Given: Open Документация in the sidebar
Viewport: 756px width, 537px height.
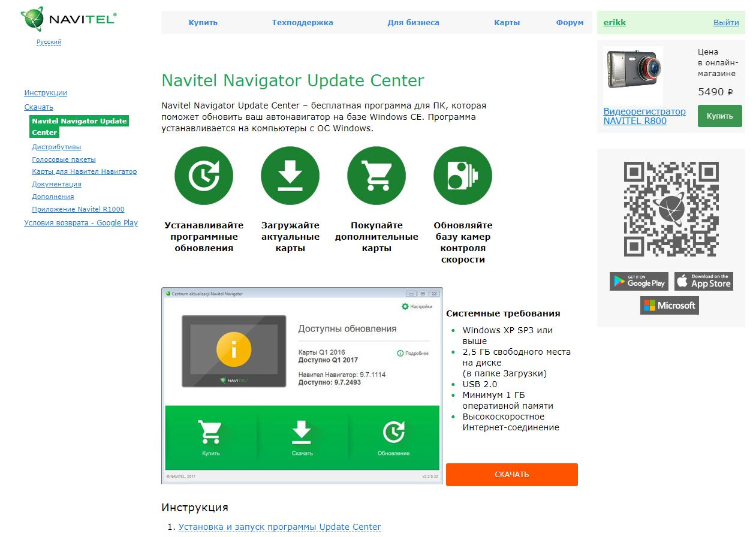Looking at the screenshot, I should pyautogui.click(x=56, y=184).
